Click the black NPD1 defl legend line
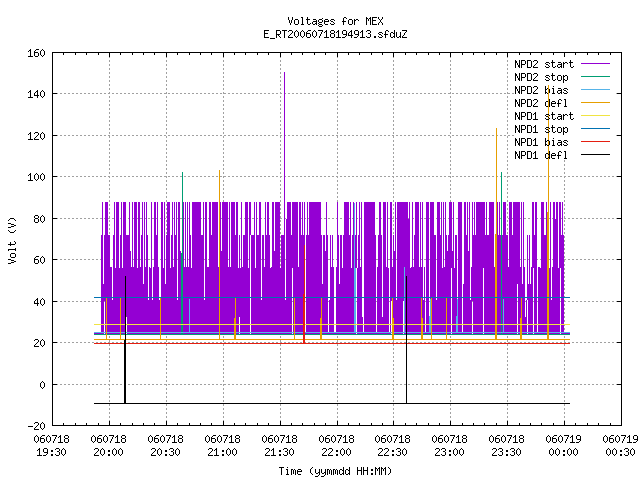Viewport: 640px width, 480px height. [595, 155]
